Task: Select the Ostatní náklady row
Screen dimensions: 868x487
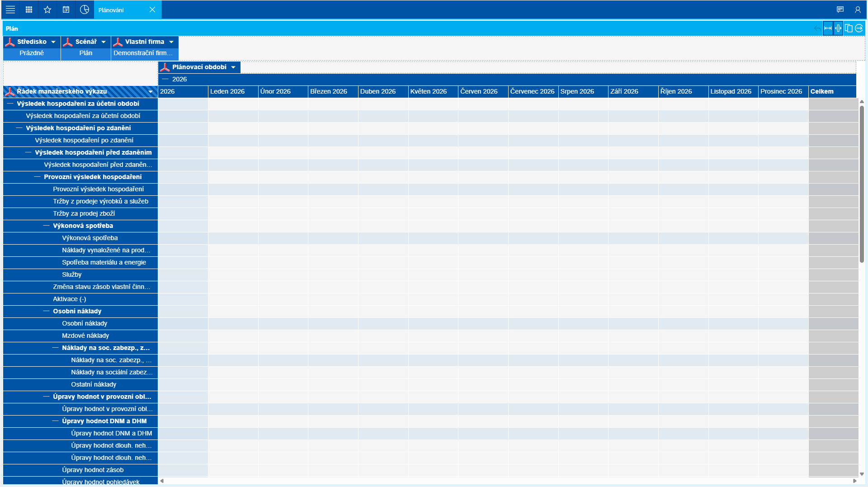Action: coord(80,385)
